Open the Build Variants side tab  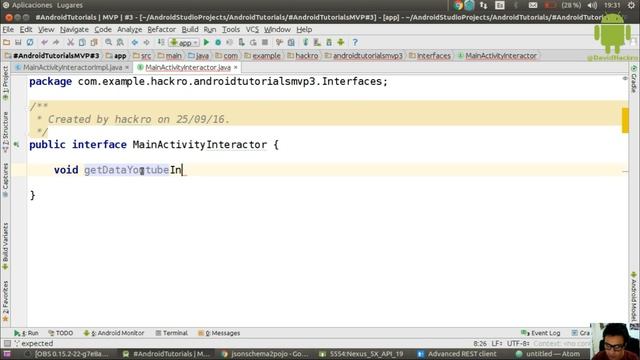point(5,246)
